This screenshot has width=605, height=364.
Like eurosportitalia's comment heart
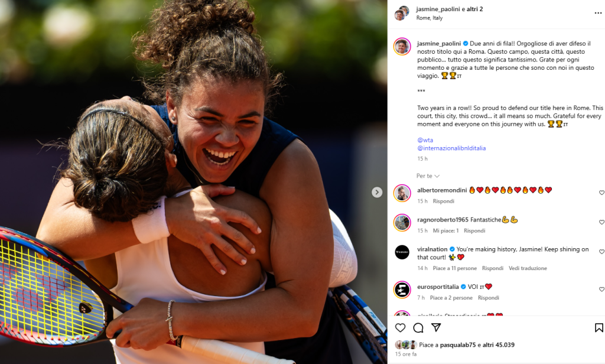coord(601,290)
